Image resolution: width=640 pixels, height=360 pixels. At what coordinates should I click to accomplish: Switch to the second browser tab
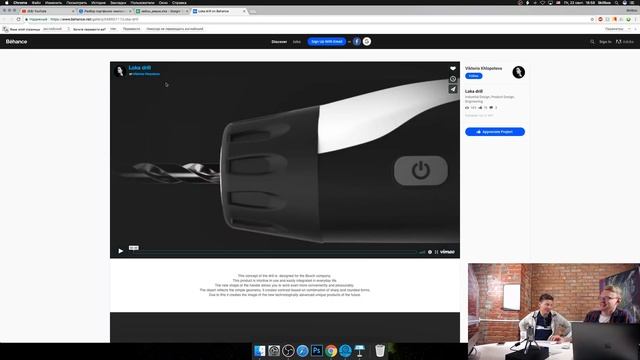(104, 11)
